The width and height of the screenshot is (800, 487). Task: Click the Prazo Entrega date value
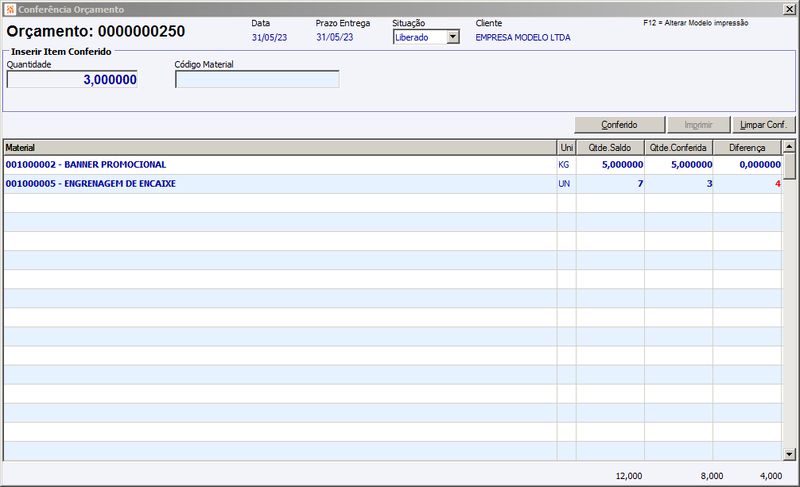point(335,37)
